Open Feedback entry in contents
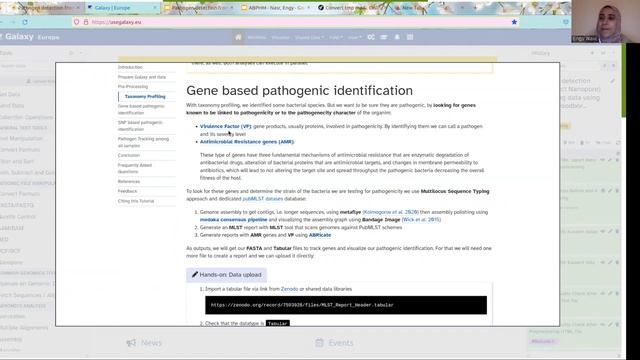 coord(127,191)
